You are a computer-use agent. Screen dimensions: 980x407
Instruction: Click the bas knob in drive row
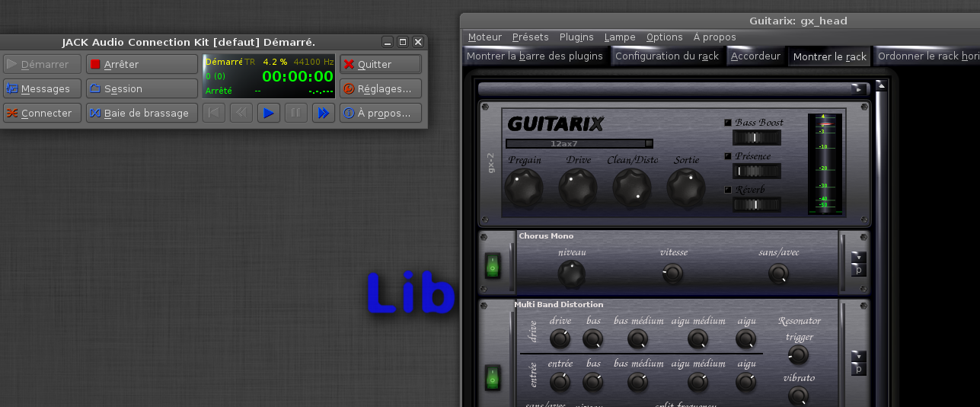coord(593,338)
